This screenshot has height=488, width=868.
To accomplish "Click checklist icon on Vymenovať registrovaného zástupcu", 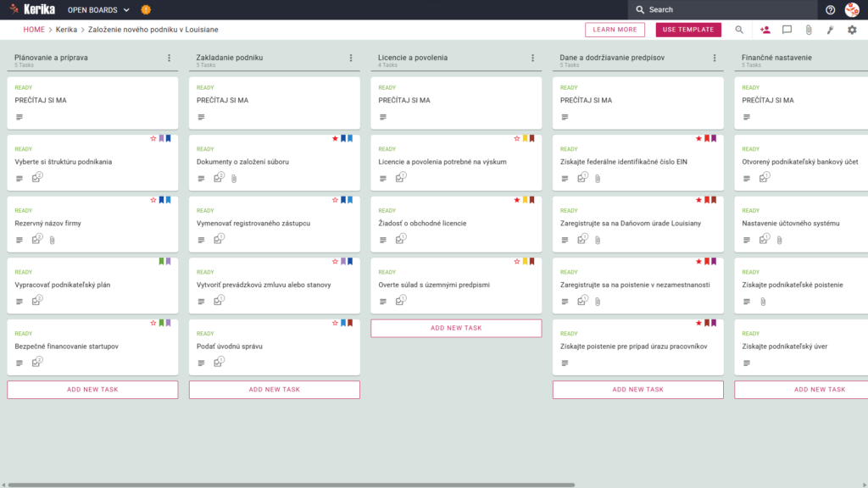I will pyautogui.click(x=219, y=239).
